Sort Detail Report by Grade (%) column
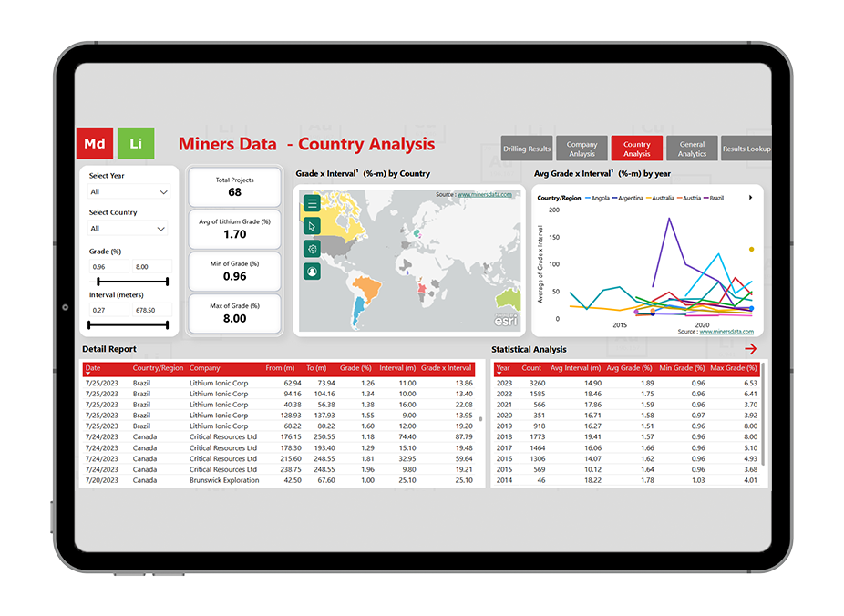Image resolution: width=844 pixels, height=616 pixels. tap(355, 368)
